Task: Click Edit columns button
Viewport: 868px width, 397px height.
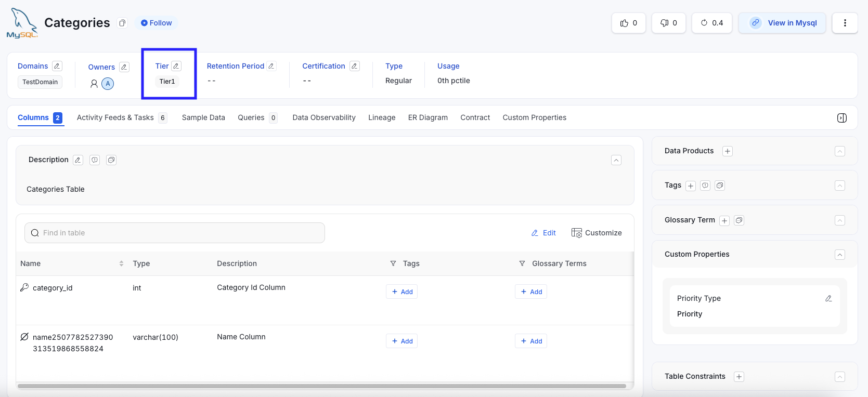Action: [x=543, y=233]
